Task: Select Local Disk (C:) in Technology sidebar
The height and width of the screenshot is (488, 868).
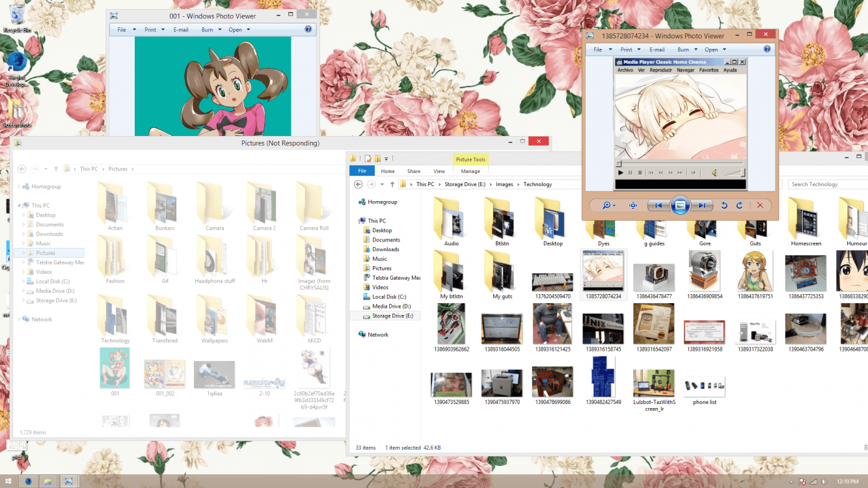Action: (x=389, y=297)
